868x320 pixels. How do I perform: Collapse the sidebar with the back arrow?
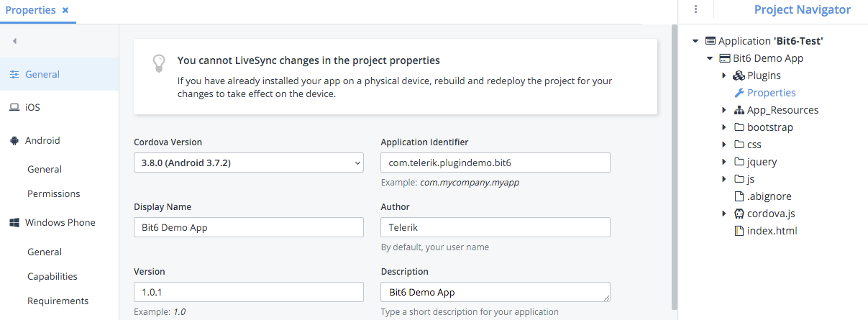click(x=14, y=41)
